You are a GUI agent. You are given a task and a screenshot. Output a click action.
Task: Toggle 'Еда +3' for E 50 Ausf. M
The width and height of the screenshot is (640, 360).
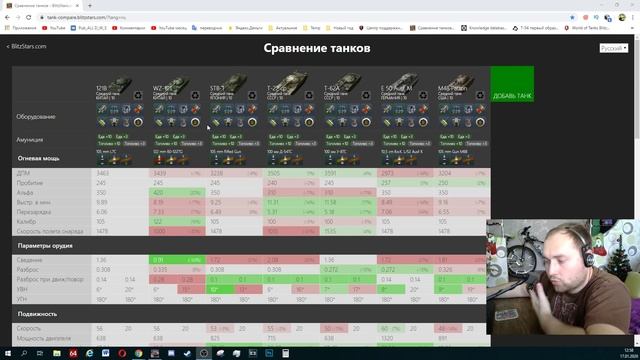pyautogui.click(x=407, y=137)
